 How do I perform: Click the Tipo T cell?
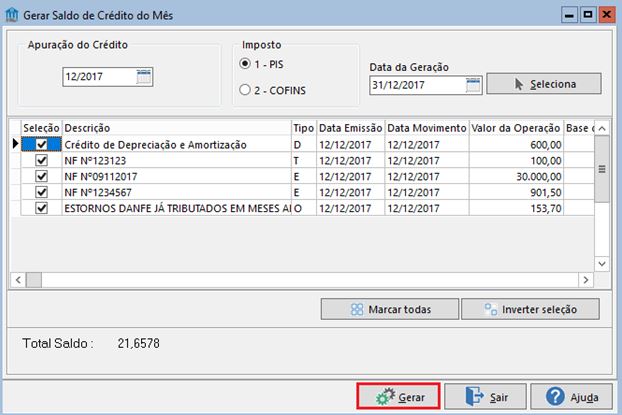[304, 161]
